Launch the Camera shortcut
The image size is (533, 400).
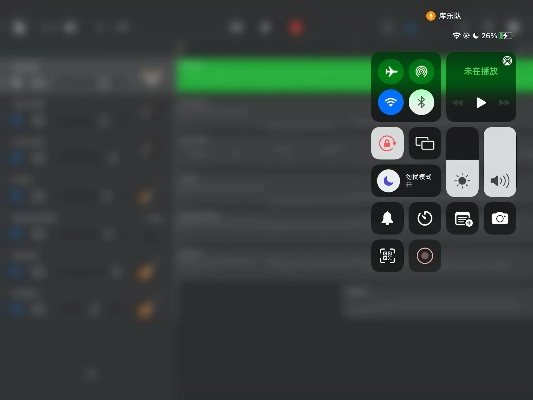tap(500, 218)
